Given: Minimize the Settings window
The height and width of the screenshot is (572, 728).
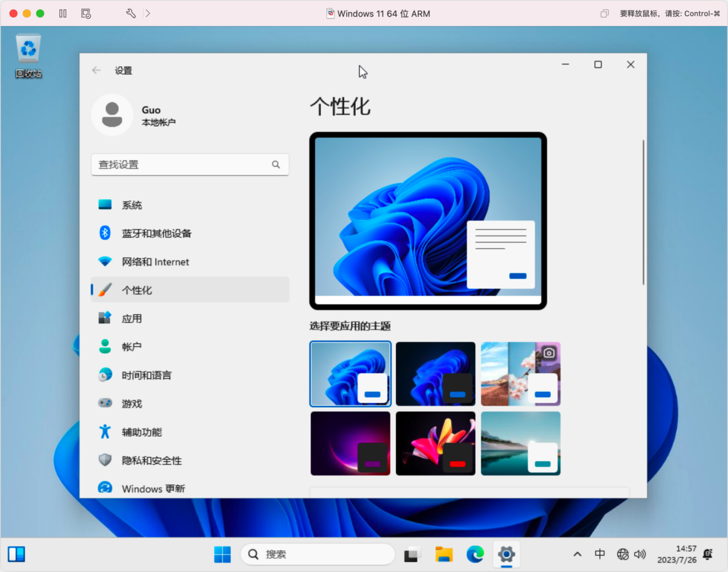Looking at the screenshot, I should click(565, 64).
